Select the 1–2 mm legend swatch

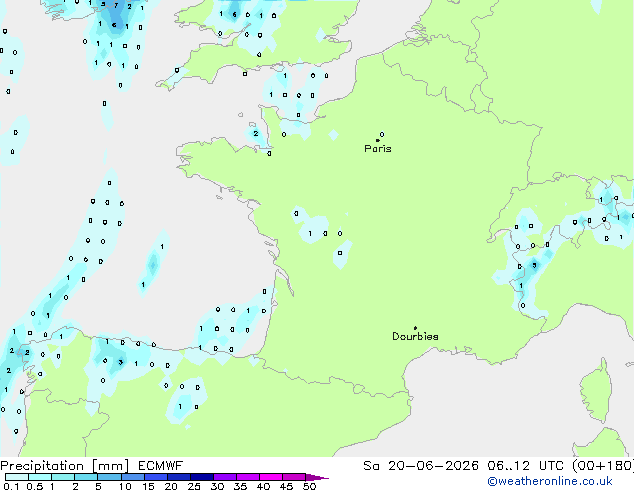point(63,477)
